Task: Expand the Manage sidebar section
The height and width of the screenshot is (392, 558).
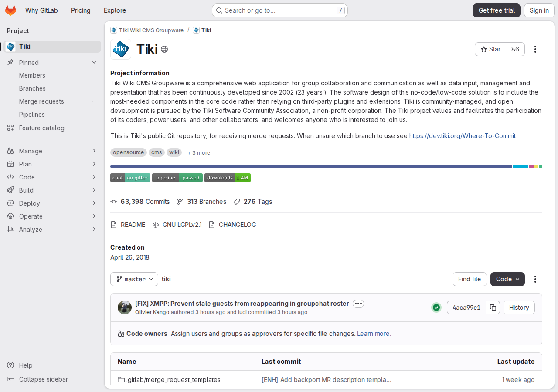Action: tap(52, 151)
